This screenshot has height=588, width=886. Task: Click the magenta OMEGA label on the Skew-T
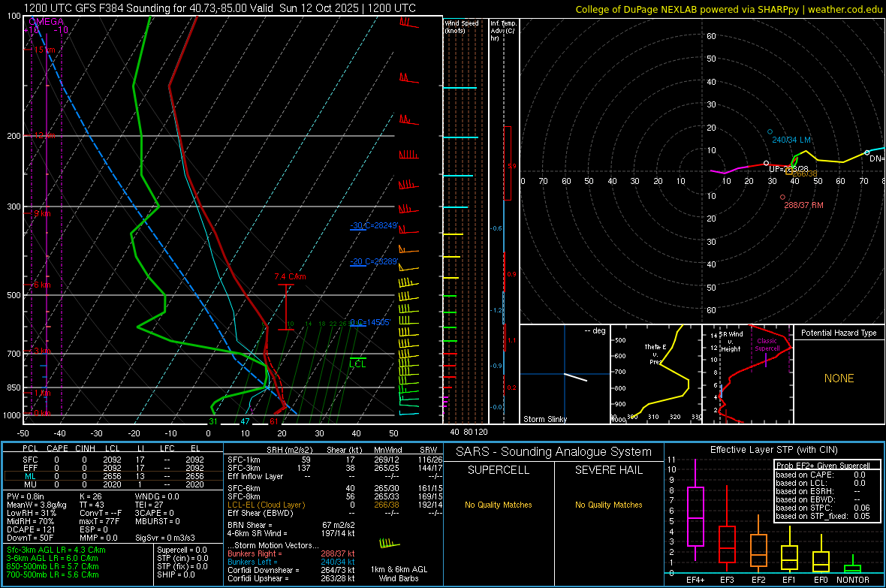click(x=46, y=22)
